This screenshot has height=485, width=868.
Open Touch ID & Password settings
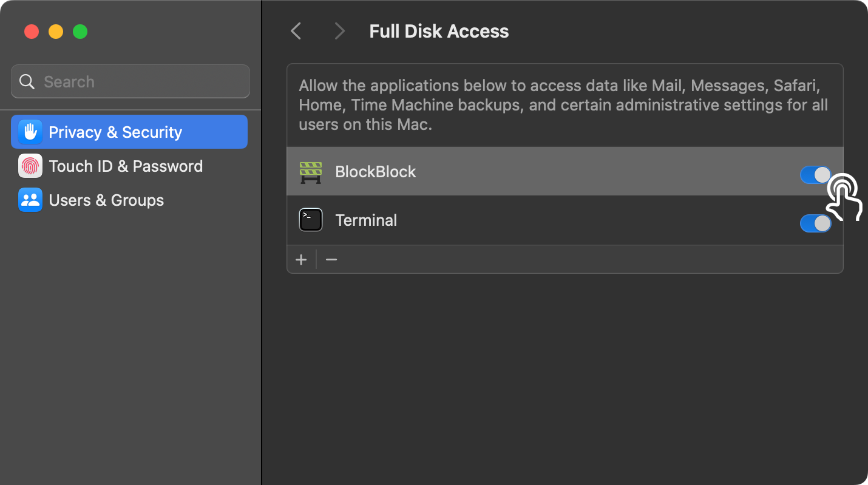point(129,166)
